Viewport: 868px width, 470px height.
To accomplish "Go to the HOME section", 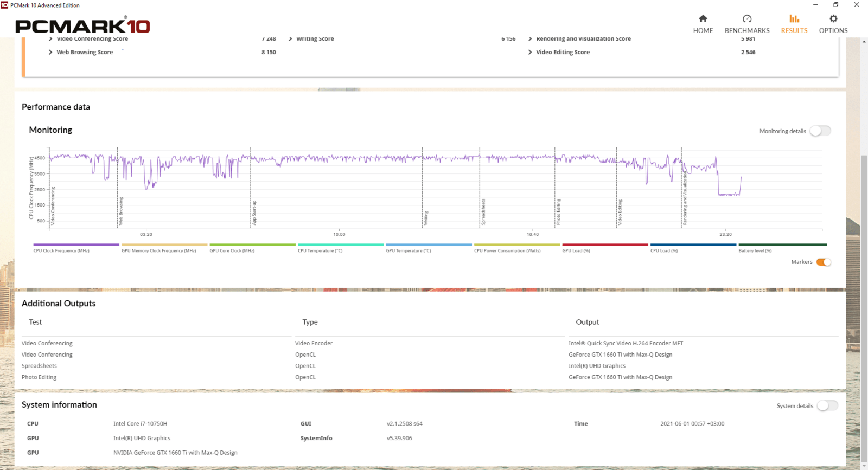I will [x=703, y=24].
